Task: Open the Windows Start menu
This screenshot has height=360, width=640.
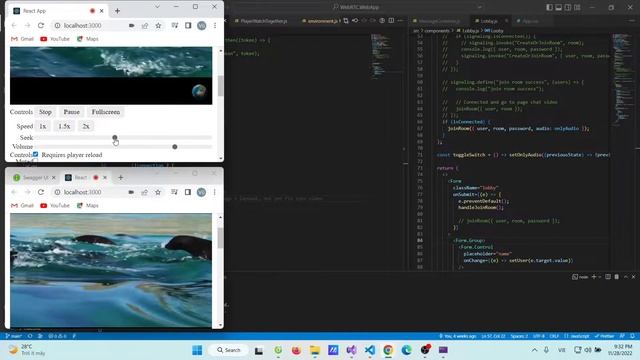Action: coord(197,350)
